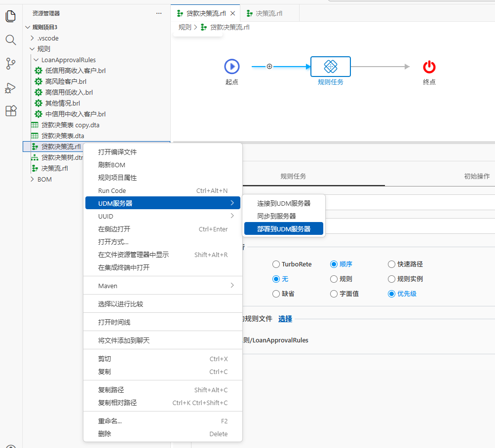This screenshot has width=495, height=448.
Task: Open the Search view in activity bar
Action: click(x=11, y=40)
